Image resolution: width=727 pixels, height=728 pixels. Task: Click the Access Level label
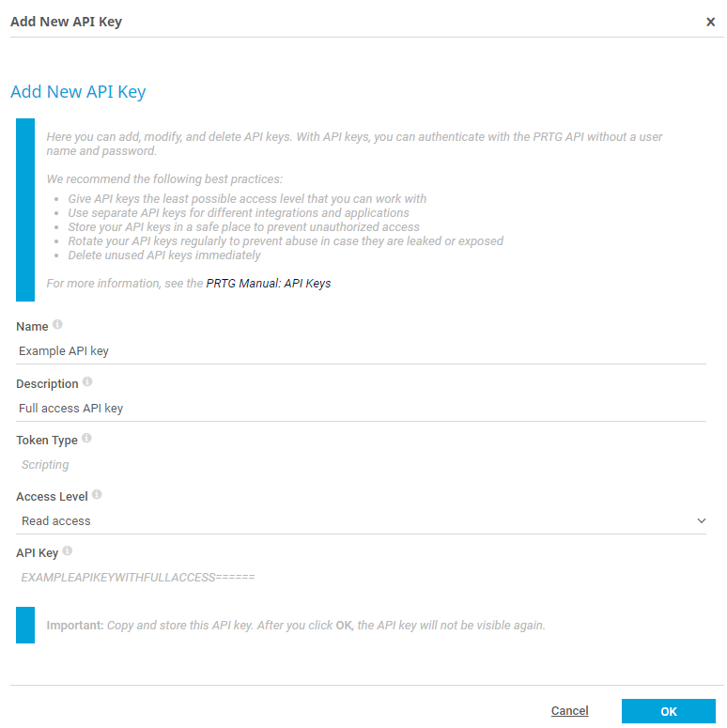coord(52,496)
